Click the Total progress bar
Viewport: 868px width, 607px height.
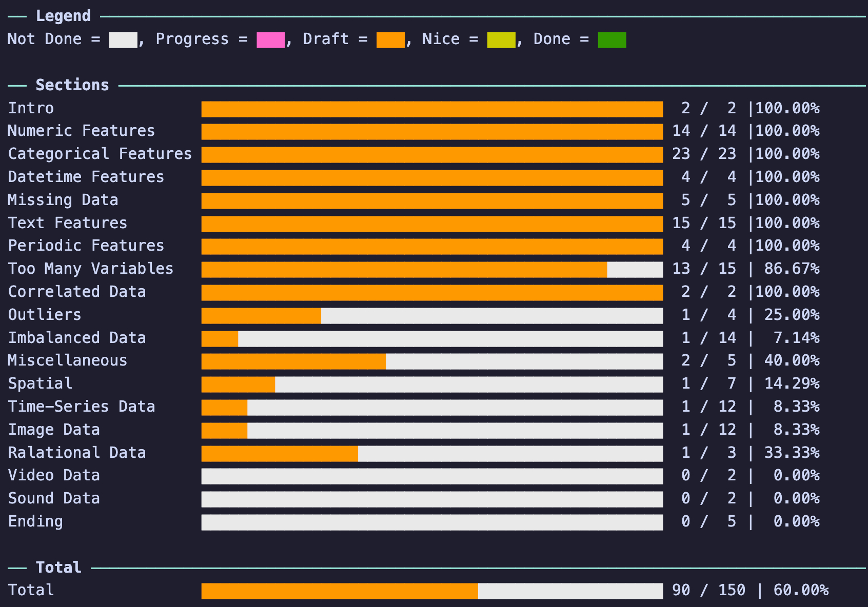[432, 591]
